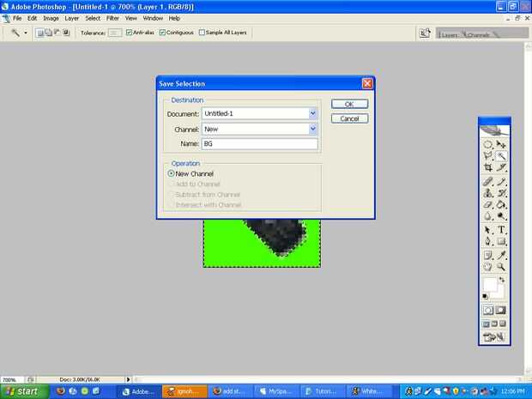This screenshot has height=399, width=532.
Task: Open the Channel dropdown in Save Selection
Action: pyautogui.click(x=313, y=129)
